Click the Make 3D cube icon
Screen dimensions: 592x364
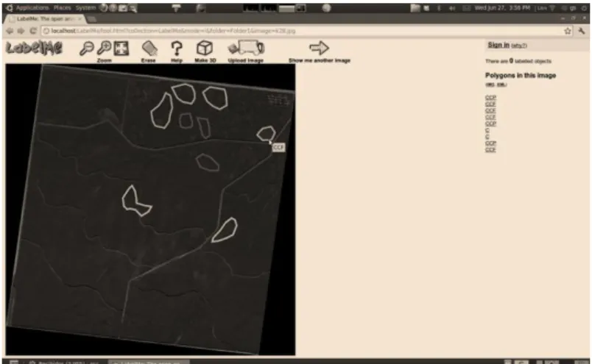click(205, 48)
